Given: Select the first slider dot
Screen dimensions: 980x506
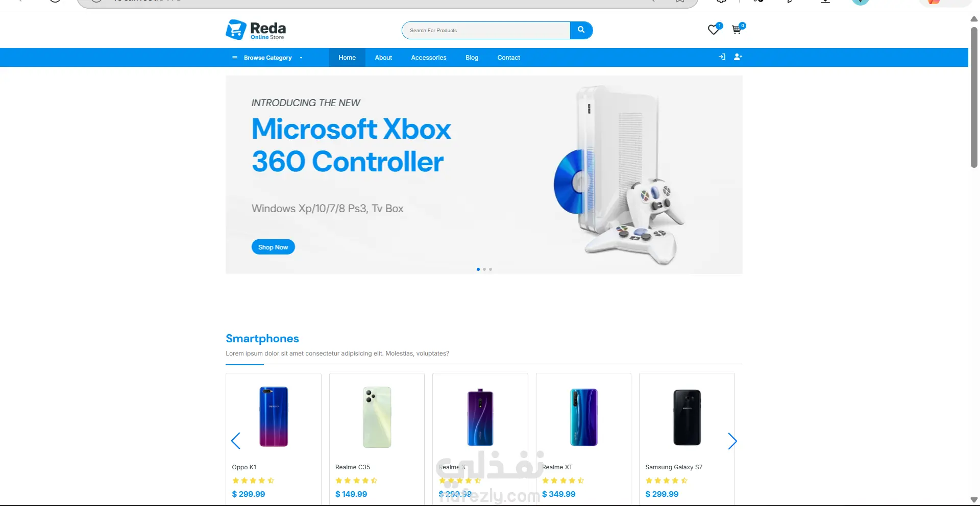Looking at the screenshot, I should tap(478, 269).
